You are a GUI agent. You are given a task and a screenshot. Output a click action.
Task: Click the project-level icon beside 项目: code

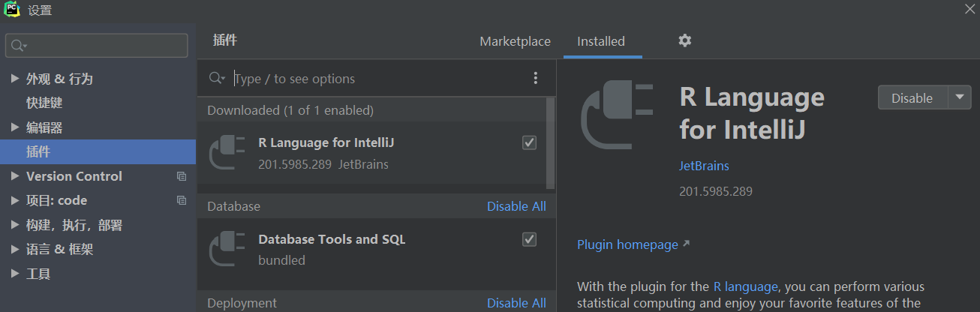181,200
